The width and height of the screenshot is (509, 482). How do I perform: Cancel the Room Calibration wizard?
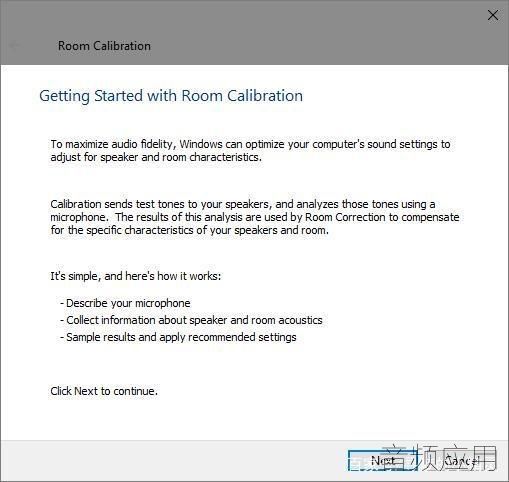click(x=461, y=460)
